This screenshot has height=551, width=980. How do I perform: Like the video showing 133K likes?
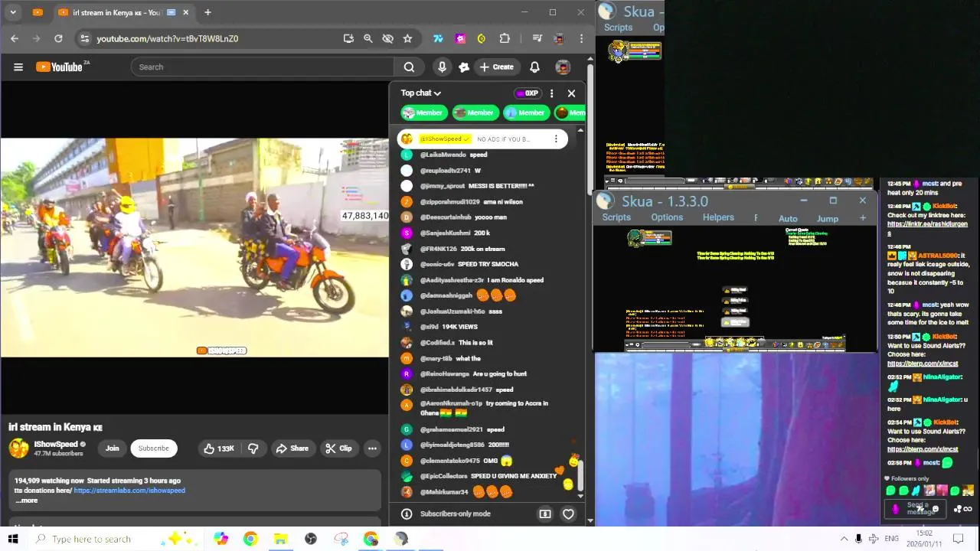(218, 448)
